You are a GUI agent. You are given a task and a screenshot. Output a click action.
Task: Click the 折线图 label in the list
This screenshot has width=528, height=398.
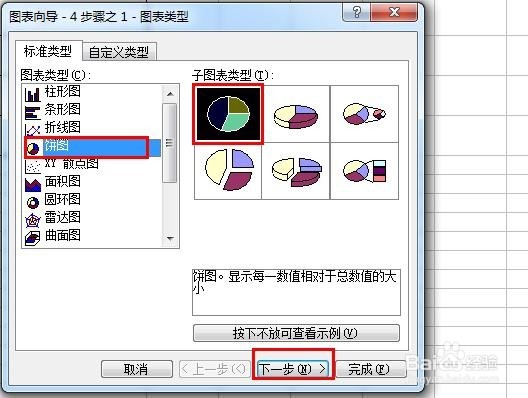point(63,127)
